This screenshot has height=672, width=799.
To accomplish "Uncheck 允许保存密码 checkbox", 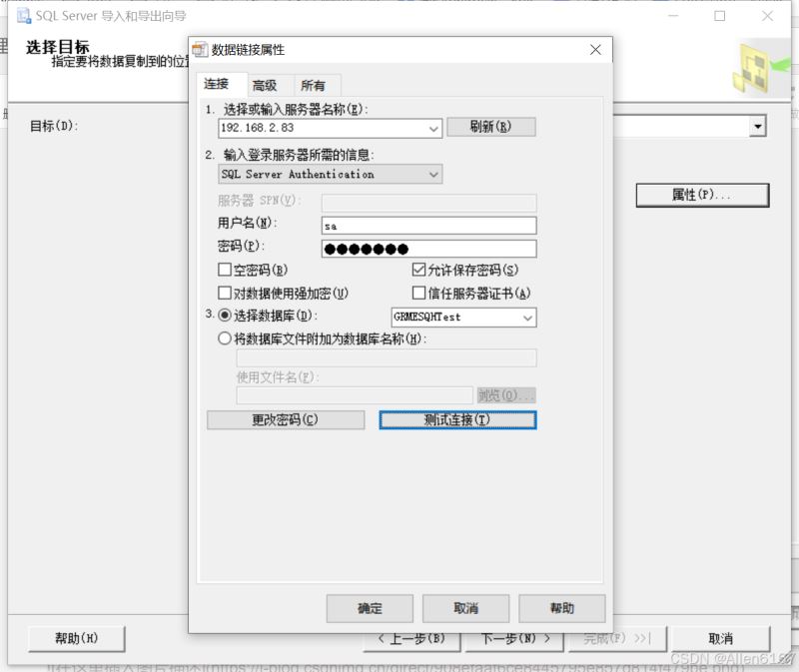I will [x=418, y=270].
